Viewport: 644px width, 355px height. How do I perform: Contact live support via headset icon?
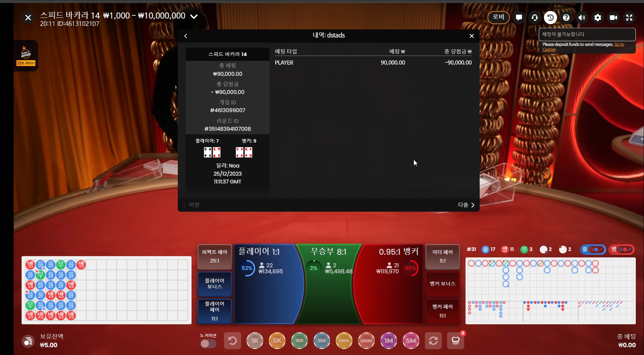[535, 17]
